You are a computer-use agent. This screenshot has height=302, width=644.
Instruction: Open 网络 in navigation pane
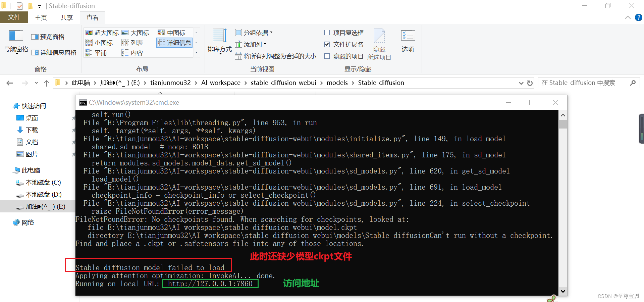(23, 223)
